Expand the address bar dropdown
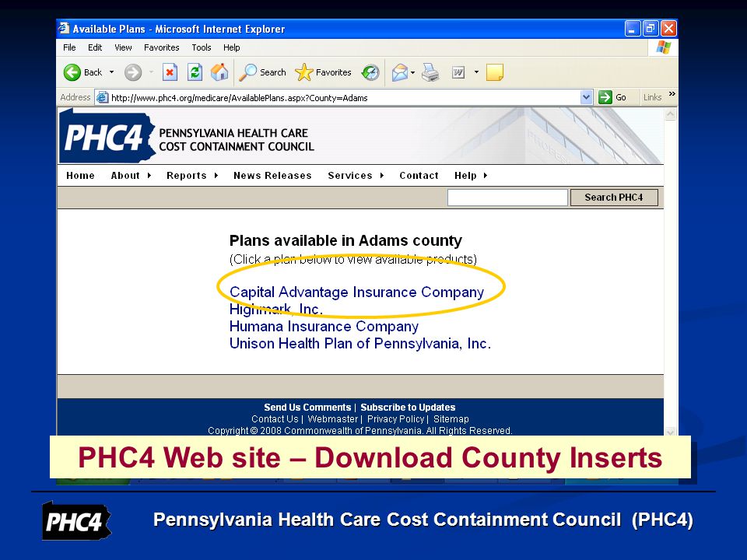Screen dimensions: 747x560 click(587, 98)
